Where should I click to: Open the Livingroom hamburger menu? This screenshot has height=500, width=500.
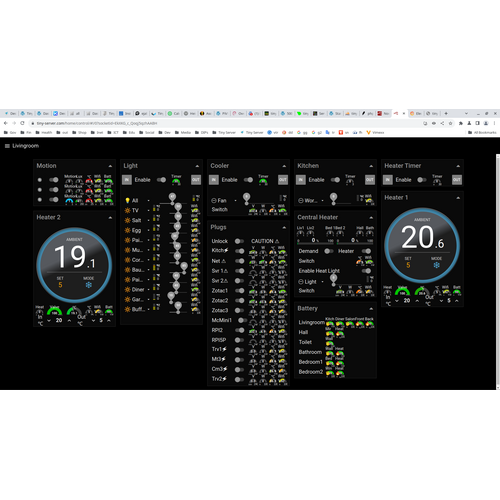[x=7, y=146]
